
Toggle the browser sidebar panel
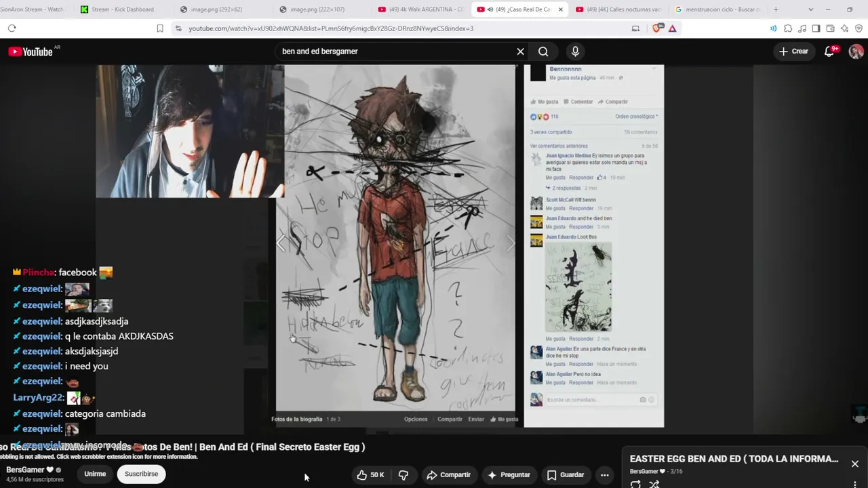pyautogui.click(x=816, y=28)
